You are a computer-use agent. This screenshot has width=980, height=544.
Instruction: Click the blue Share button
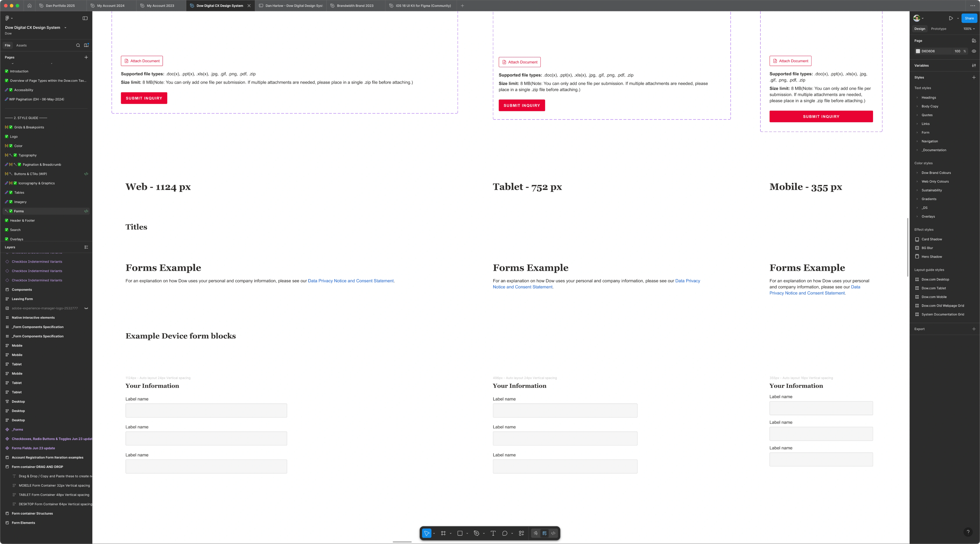(969, 18)
